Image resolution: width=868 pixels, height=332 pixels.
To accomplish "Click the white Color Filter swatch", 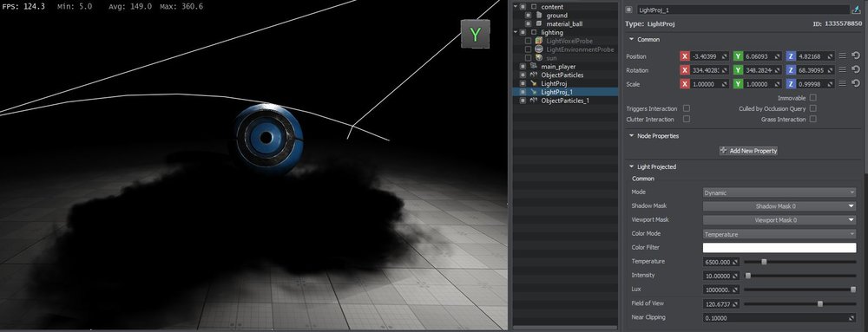I will [779, 247].
